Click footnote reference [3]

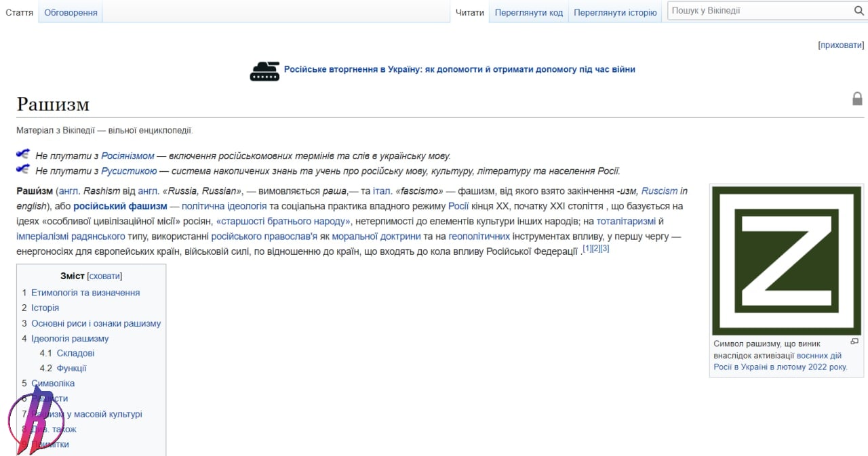[605, 249]
